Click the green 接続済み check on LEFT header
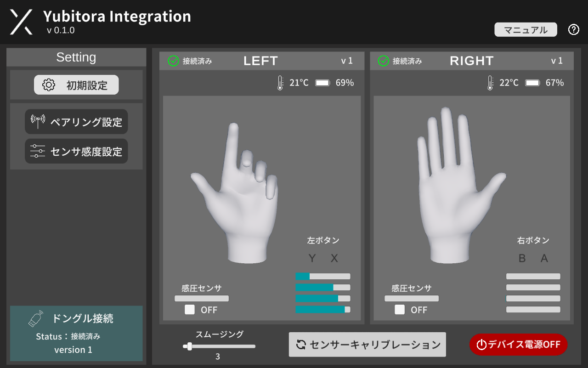588x368 pixels. [173, 61]
